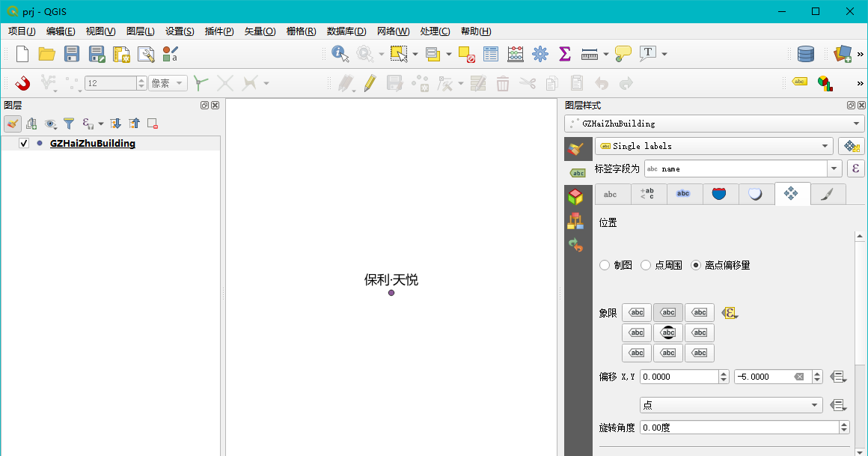The height and width of the screenshot is (456, 868).
Task: Choose the top-left quadrant abc button
Action: [x=637, y=312]
